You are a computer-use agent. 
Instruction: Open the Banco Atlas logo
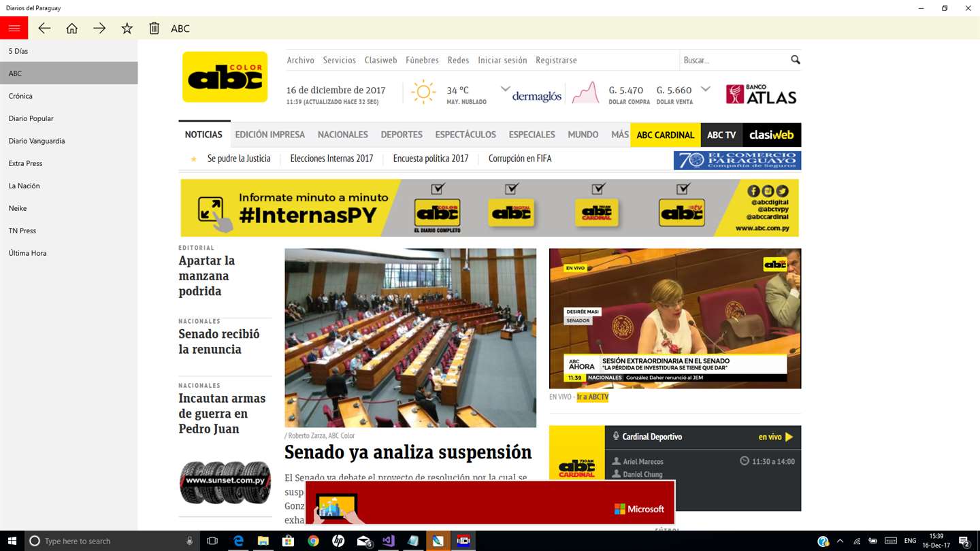tap(761, 94)
